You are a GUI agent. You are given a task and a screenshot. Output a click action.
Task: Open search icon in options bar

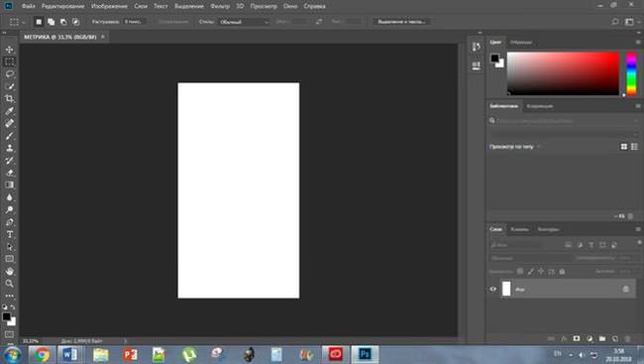tap(615, 22)
